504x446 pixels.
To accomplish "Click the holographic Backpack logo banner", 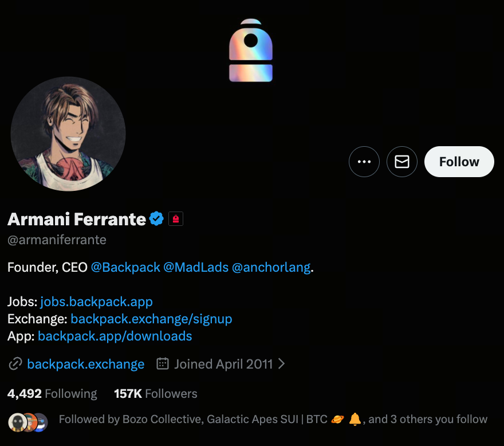I will click(251, 50).
